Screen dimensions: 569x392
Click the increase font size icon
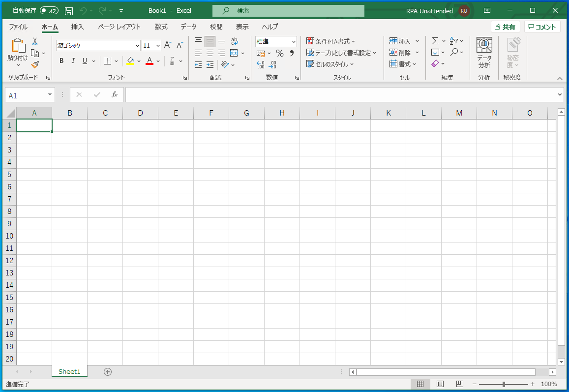point(168,45)
